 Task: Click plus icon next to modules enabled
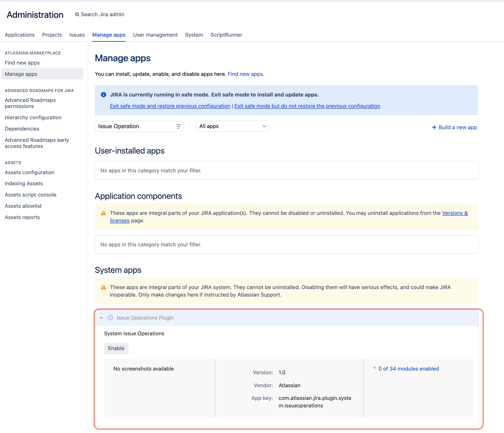374,368
